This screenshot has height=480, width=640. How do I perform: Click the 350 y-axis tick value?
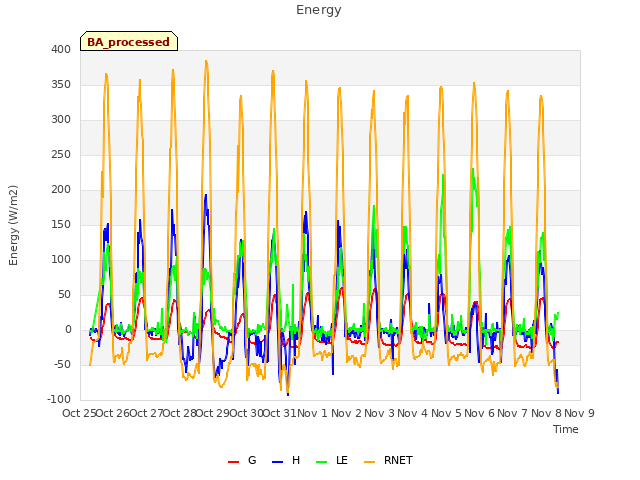point(61,84)
